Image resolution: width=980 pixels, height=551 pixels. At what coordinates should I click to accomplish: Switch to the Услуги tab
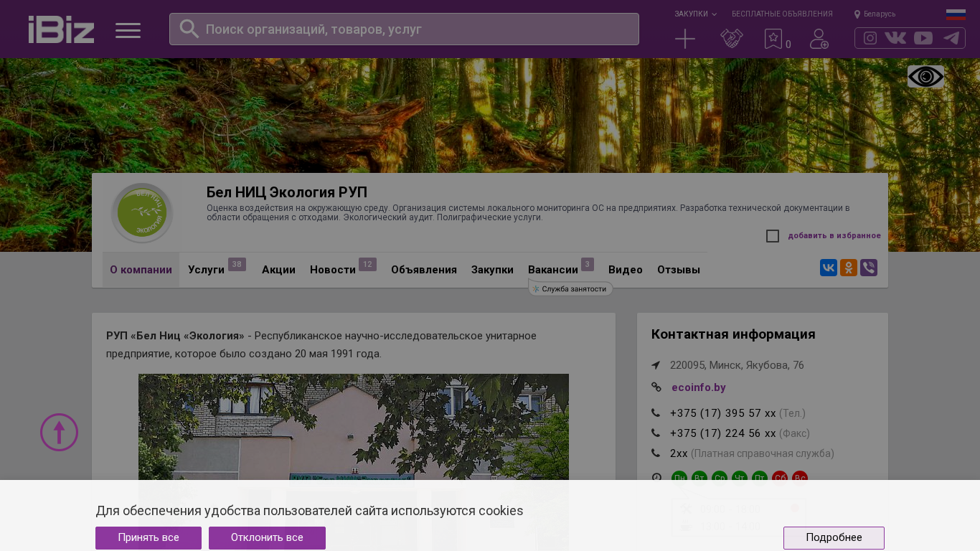[207, 270]
